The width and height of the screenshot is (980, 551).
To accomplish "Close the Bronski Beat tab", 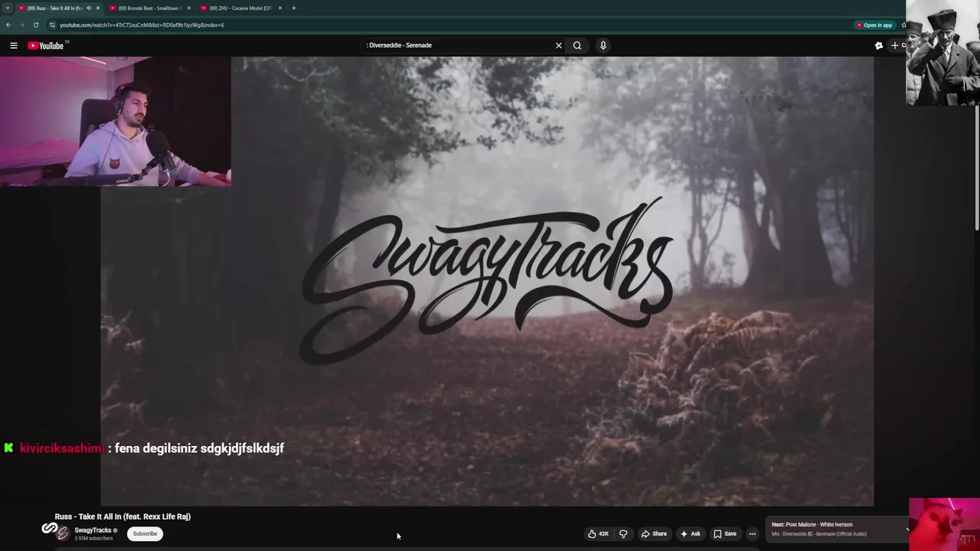I will pos(189,8).
